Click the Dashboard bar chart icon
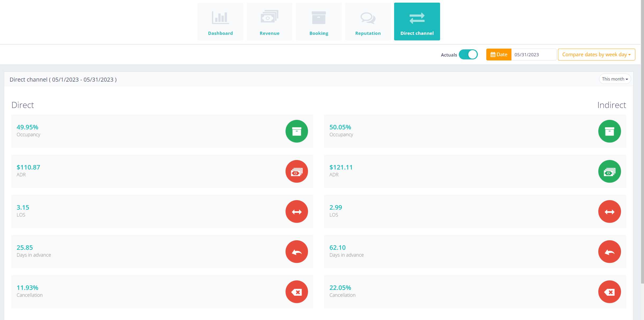 pyautogui.click(x=220, y=18)
